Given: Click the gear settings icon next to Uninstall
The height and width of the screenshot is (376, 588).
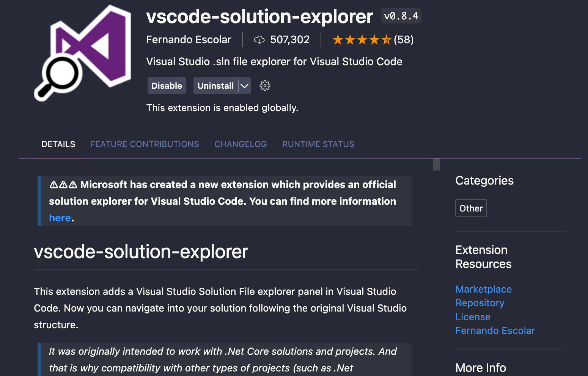Looking at the screenshot, I should pos(265,86).
